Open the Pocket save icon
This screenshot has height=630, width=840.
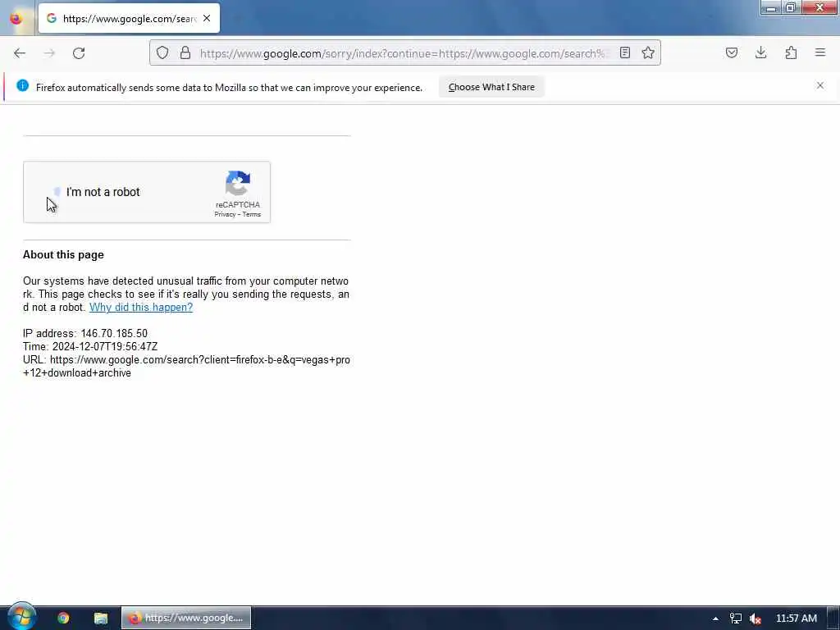[731, 52]
